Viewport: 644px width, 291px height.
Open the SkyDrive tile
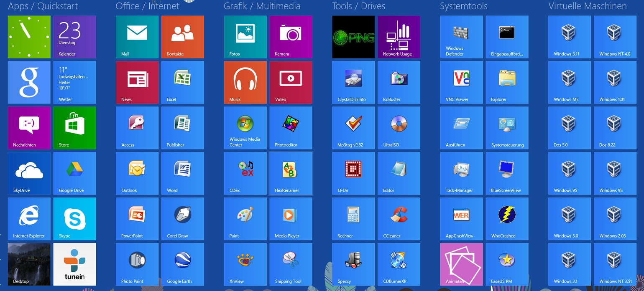[29, 173]
